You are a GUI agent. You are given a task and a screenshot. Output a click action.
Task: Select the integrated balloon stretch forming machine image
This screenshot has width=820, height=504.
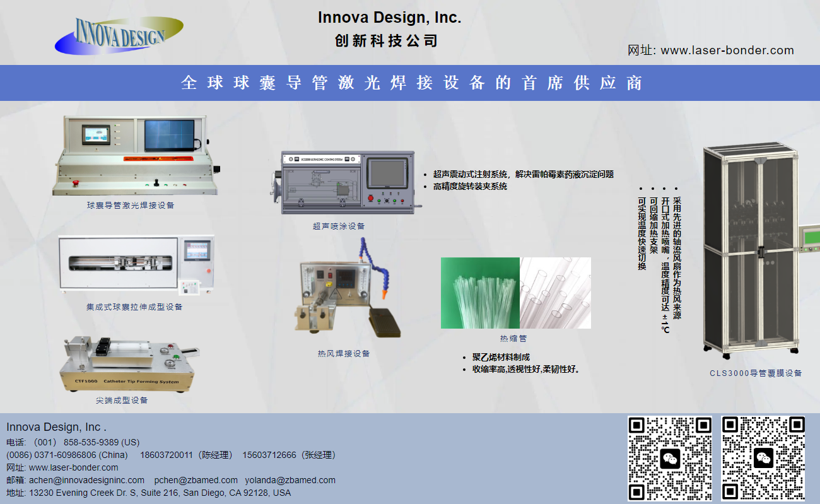[136, 266]
